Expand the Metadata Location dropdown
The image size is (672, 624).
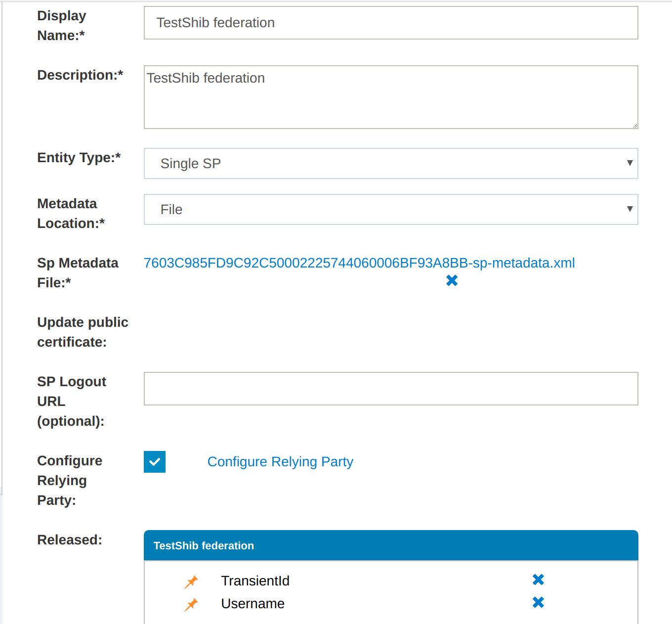(390, 210)
